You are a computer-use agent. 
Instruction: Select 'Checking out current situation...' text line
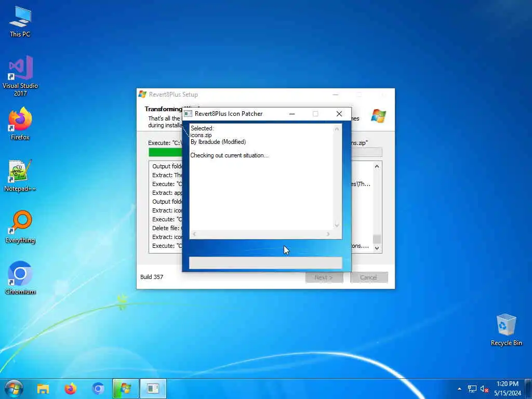tap(229, 155)
